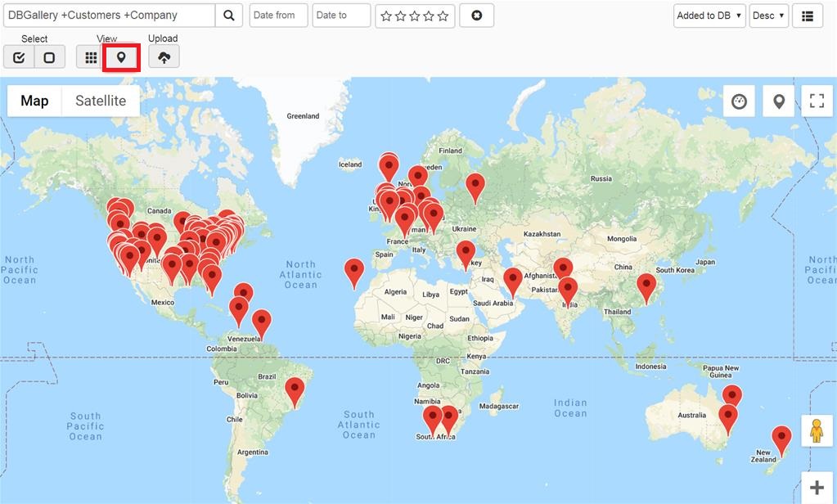The image size is (837, 504).
Task: Deselect all with the empty-box button
Action: [x=50, y=57]
